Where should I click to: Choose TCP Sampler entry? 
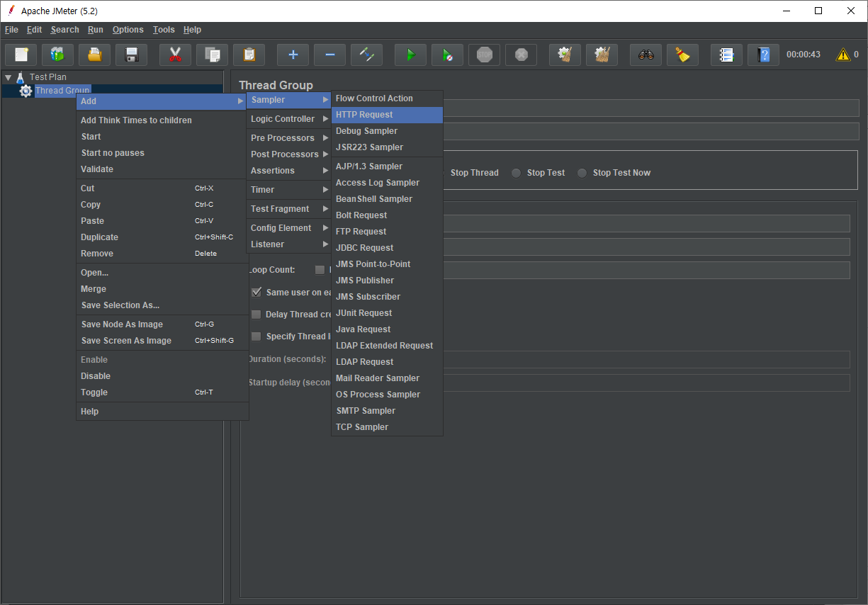pos(387,427)
